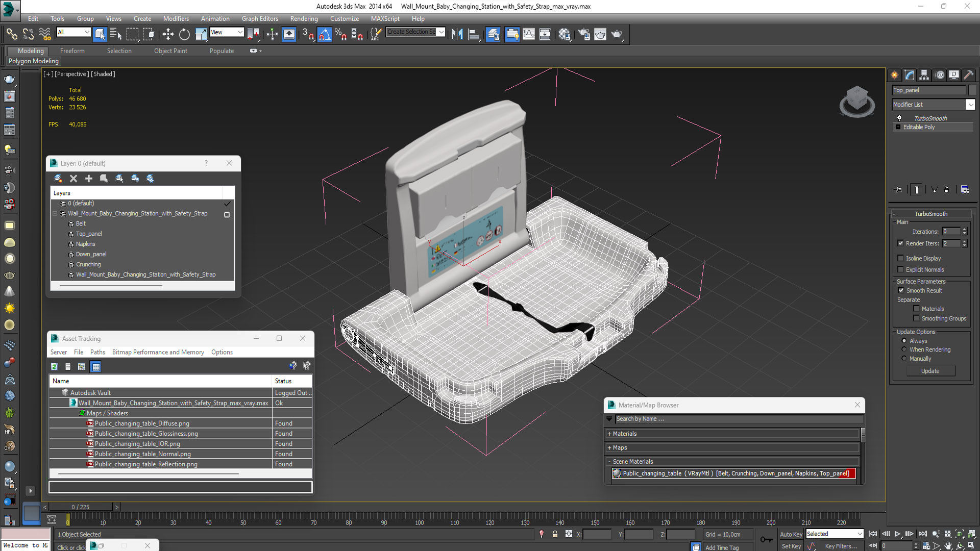Play the animation in timeline controls
This screenshot has width=980, height=551.
(897, 534)
